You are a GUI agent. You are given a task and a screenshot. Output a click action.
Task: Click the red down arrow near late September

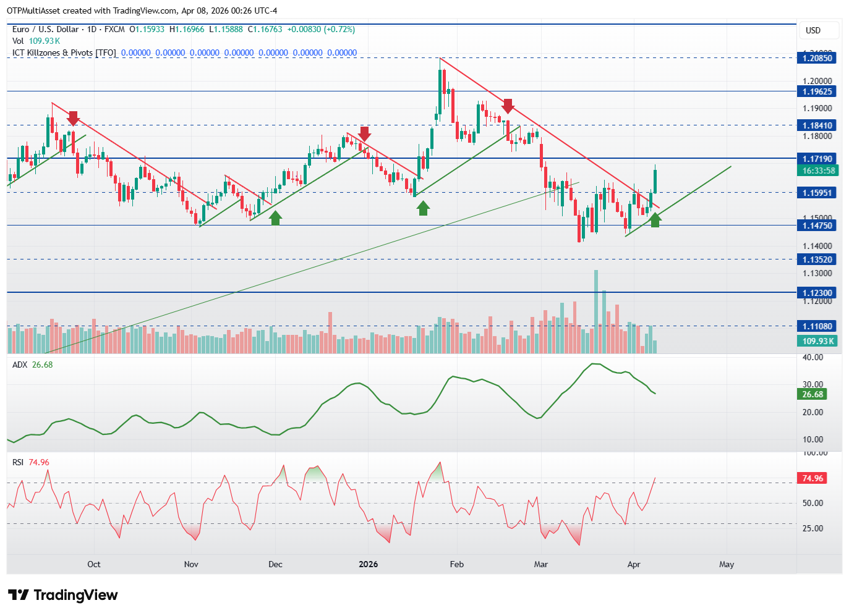click(73, 119)
